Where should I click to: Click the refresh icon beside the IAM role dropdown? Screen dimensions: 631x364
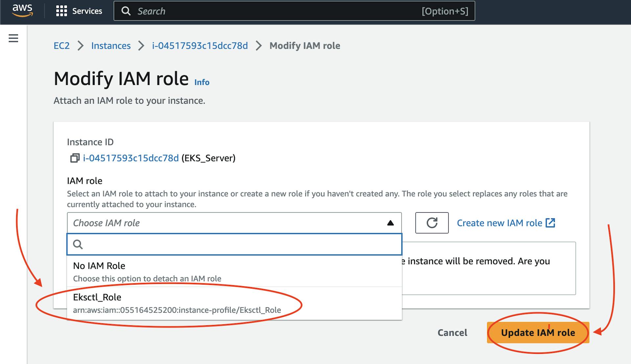click(432, 223)
